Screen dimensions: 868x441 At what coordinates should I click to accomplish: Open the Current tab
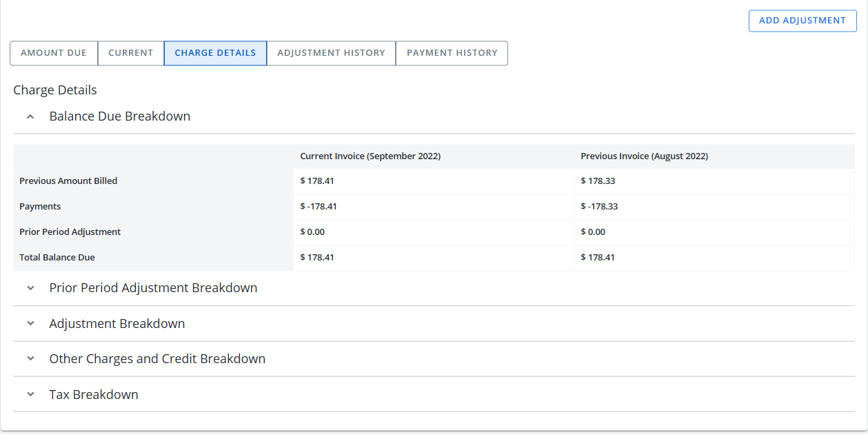[x=130, y=53]
